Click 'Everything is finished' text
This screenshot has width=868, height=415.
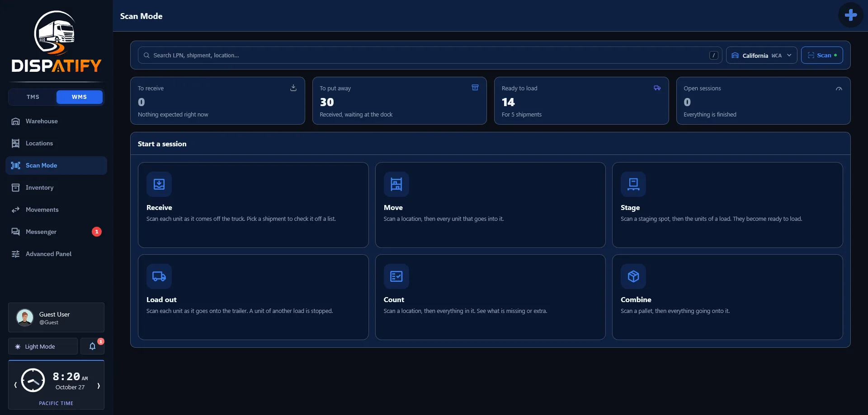[x=710, y=115]
